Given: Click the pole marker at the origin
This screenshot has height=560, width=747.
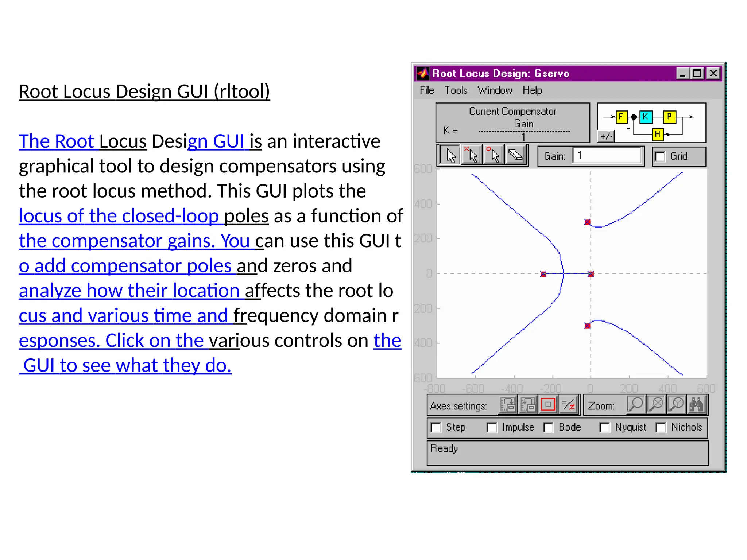Looking at the screenshot, I should click(591, 274).
